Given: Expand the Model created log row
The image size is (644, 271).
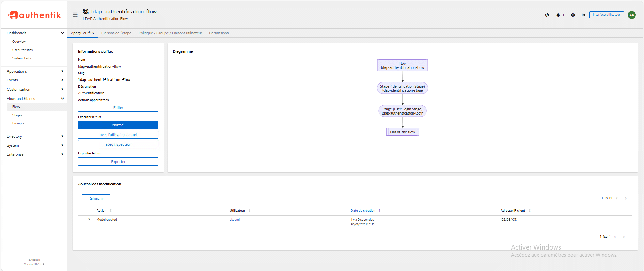Looking at the screenshot, I should tap(89, 219).
